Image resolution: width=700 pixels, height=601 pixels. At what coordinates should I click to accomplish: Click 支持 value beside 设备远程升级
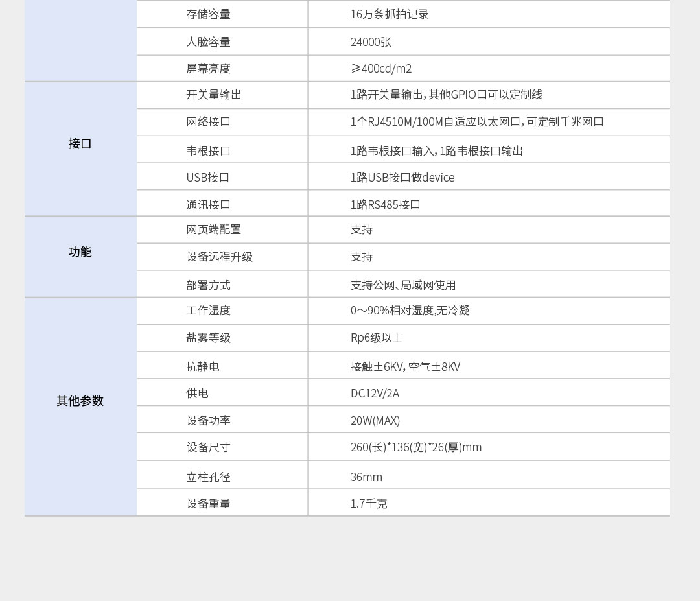pyautogui.click(x=362, y=257)
